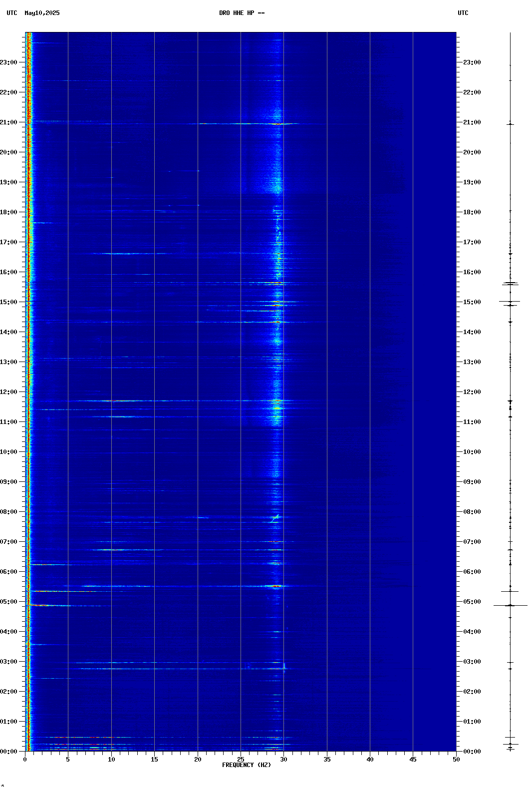Click the FREQUENCY (HZ) axis label
Screen dimensions: 532x791
(x=247, y=765)
